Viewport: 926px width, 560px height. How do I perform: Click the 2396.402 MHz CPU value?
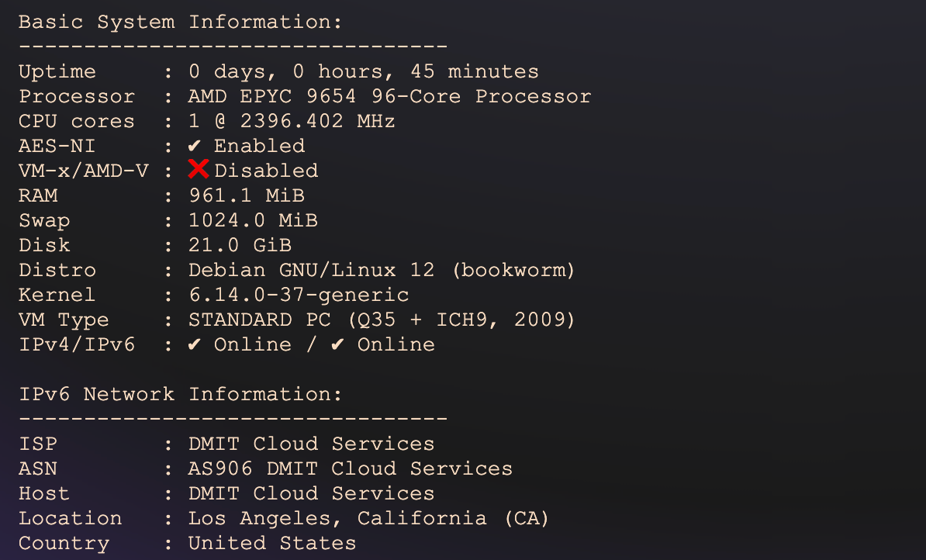(x=317, y=121)
